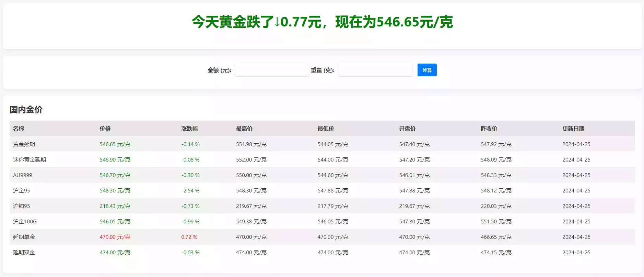
Task: Click opening price 547.40 元/克
Action: pyautogui.click(x=414, y=144)
